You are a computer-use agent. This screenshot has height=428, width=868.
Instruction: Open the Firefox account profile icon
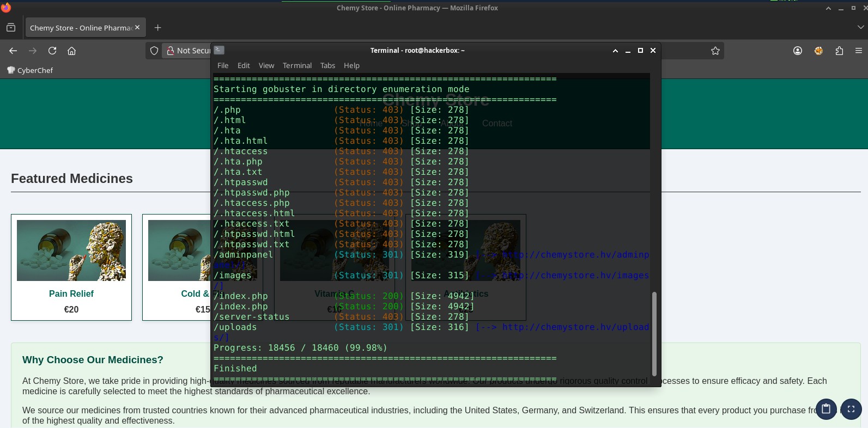point(798,51)
